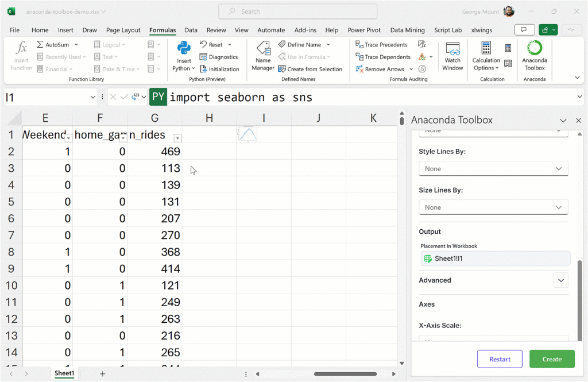
Task: Click the green Create button
Action: tap(552, 359)
